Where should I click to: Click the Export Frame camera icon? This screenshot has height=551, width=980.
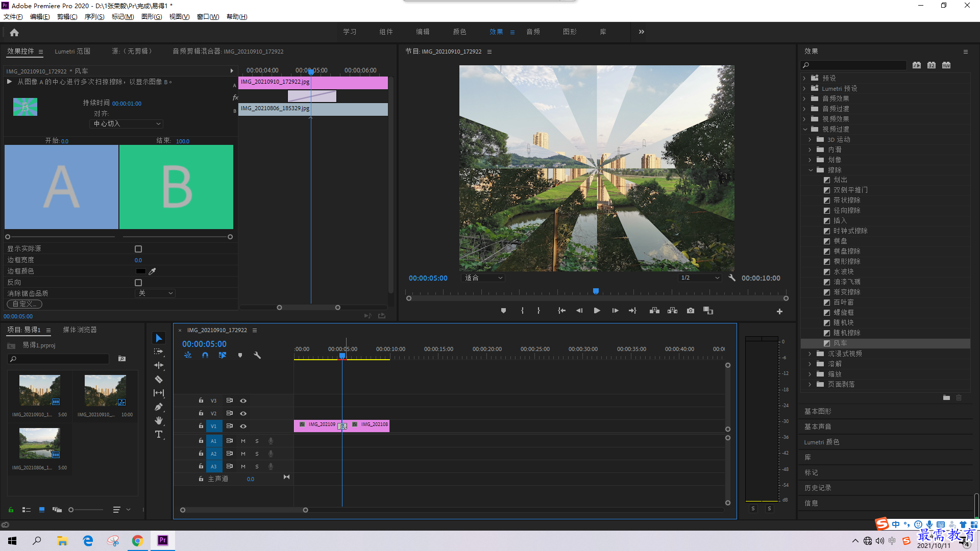coord(691,311)
